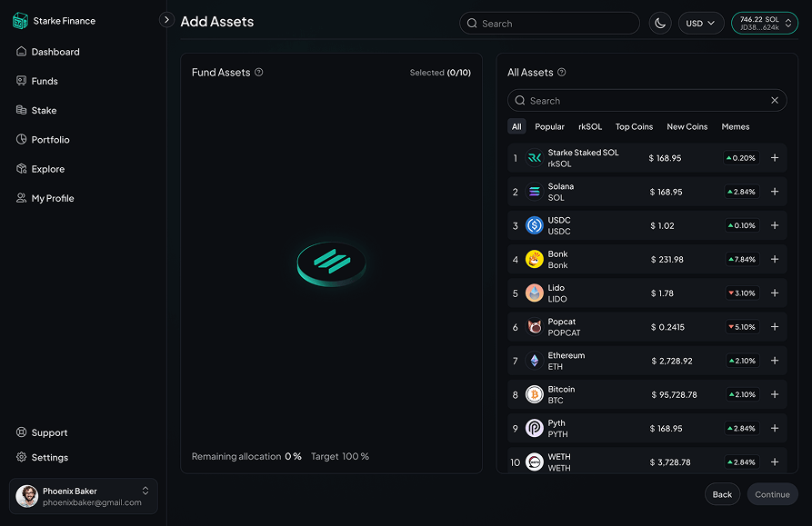Add Bonk with its plus icon
This screenshot has width=812, height=526.
point(775,259)
